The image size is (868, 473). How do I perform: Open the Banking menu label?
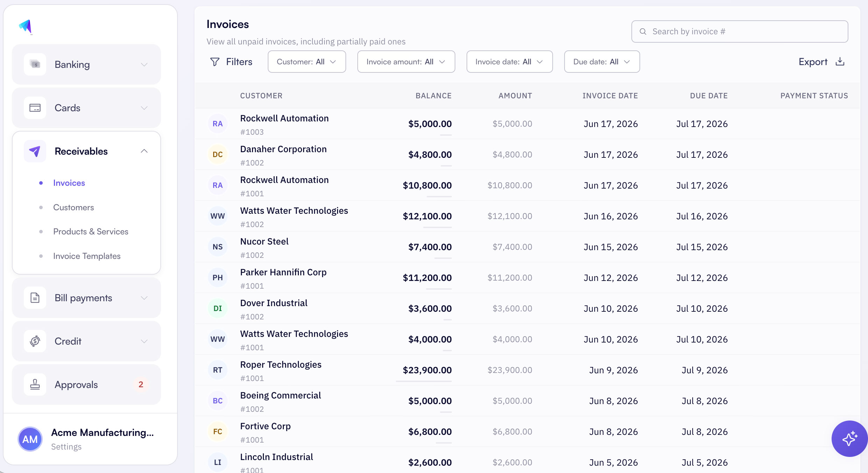[x=72, y=65]
